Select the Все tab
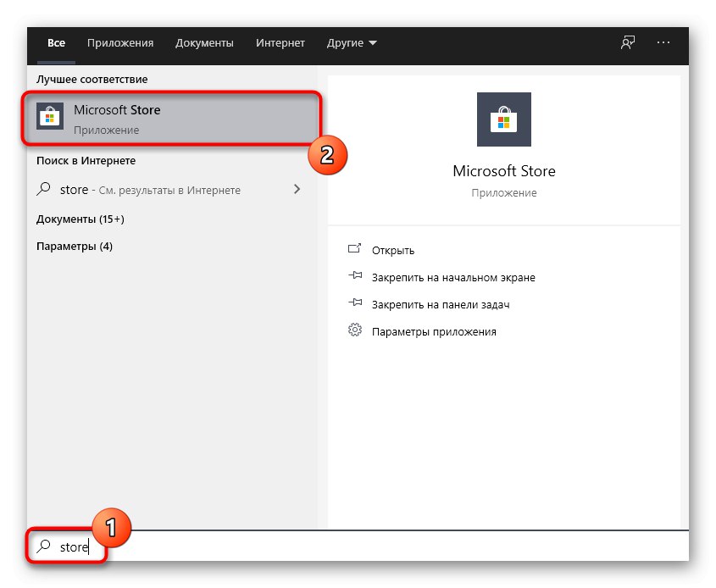 (x=56, y=43)
